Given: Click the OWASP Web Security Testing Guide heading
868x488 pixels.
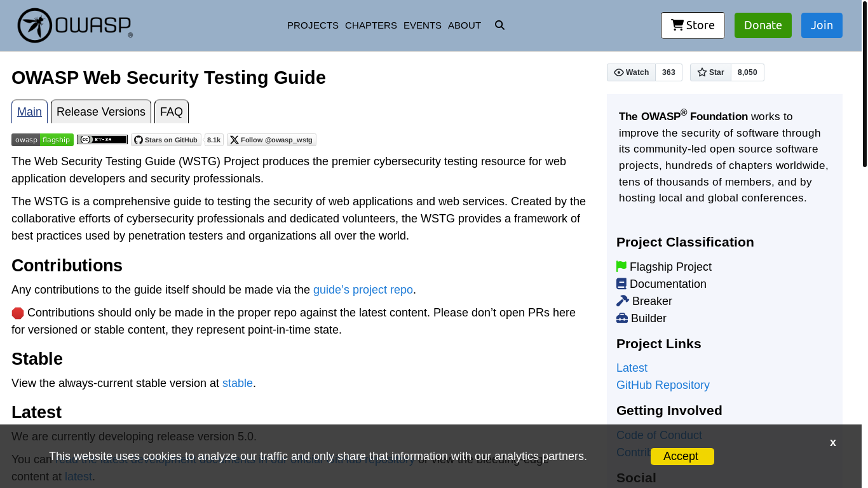Looking at the screenshot, I should [x=168, y=78].
